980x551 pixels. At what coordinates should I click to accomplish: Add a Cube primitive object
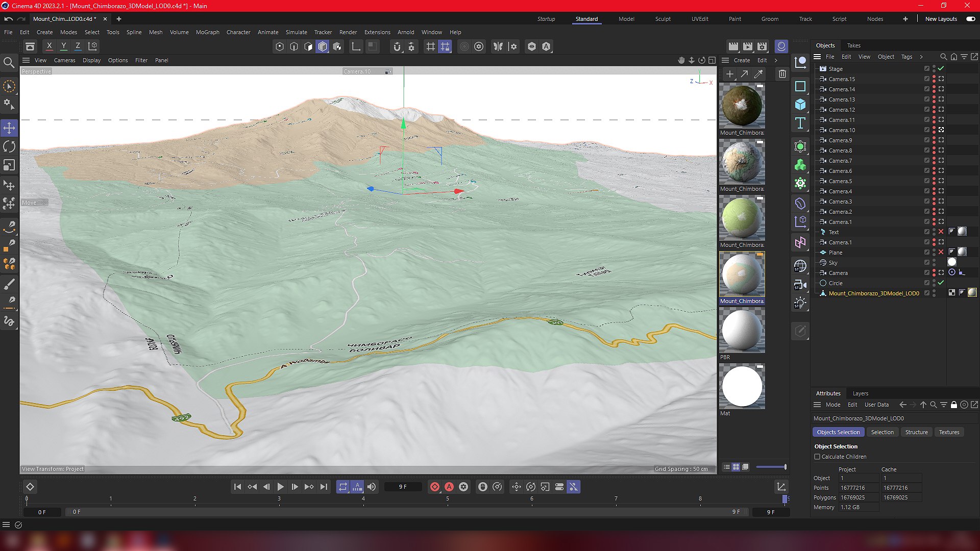[x=800, y=105]
